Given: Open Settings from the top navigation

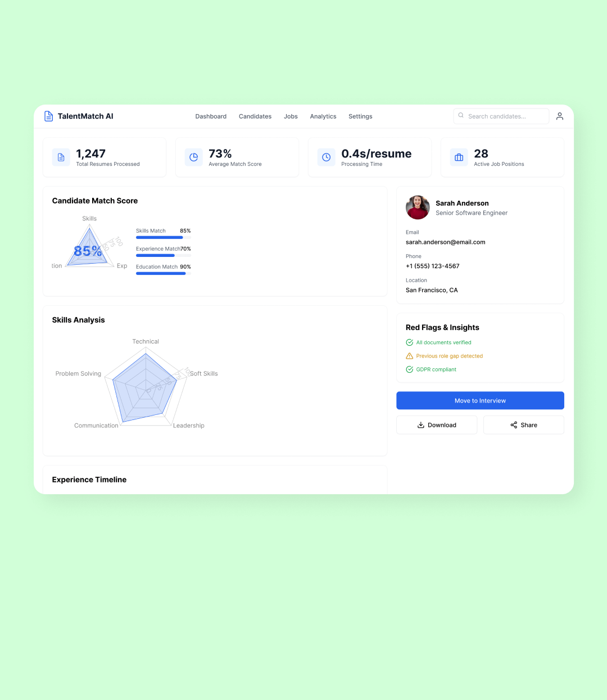Looking at the screenshot, I should click(360, 116).
